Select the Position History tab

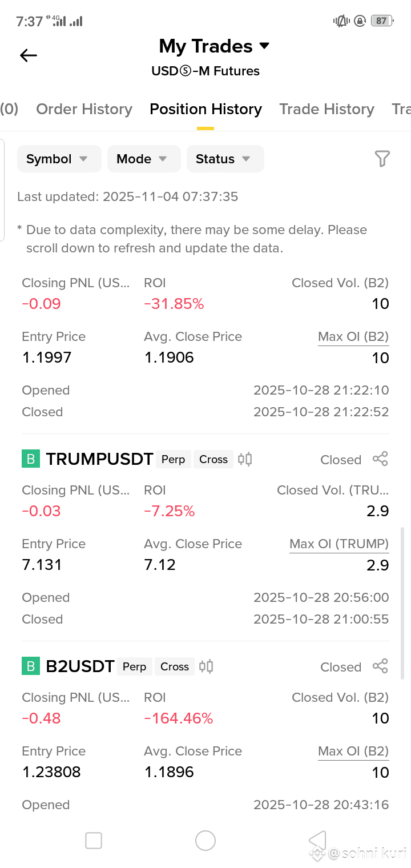pos(205,109)
